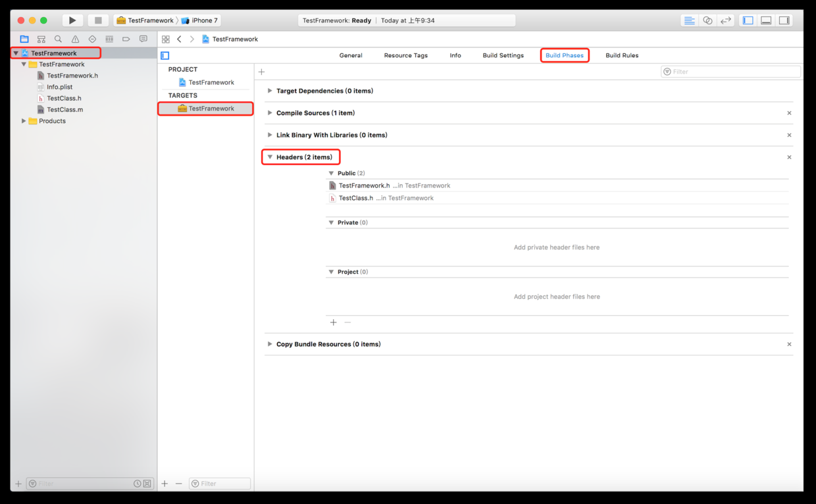Switch to the Build Settings tab
The image size is (816, 504).
[x=503, y=55]
